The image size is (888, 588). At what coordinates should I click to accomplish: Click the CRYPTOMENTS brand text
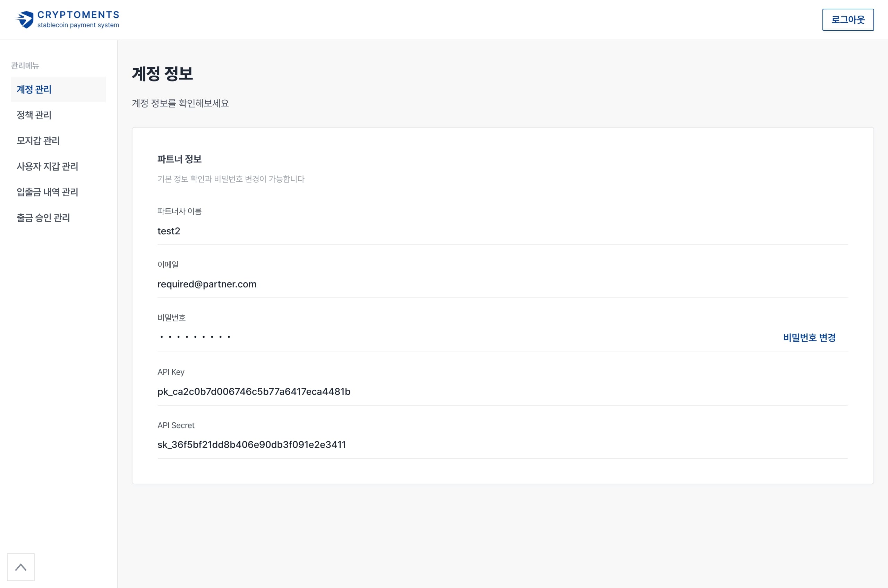(x=78, y=15)
